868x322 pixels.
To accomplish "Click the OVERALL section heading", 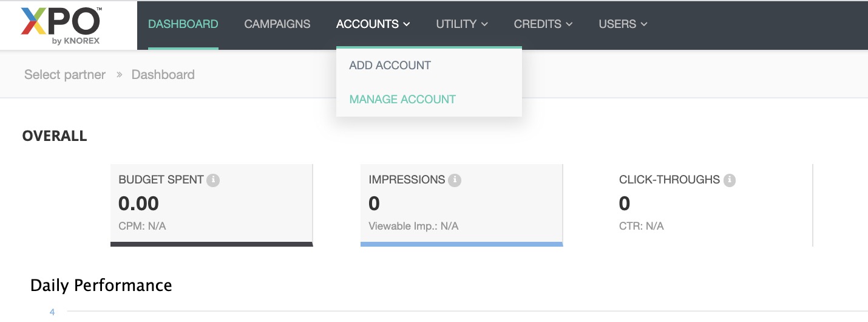I will [55, 136].
